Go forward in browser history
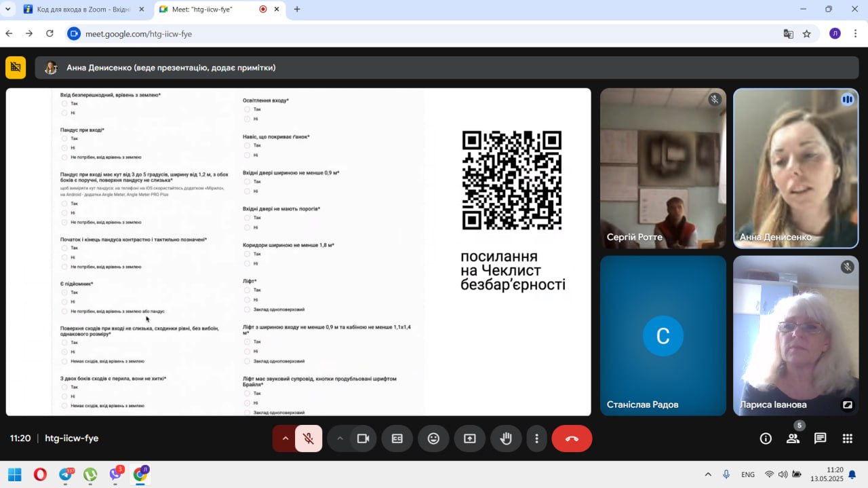This screenshot has height=488, width=868. (x=29, y=33)
